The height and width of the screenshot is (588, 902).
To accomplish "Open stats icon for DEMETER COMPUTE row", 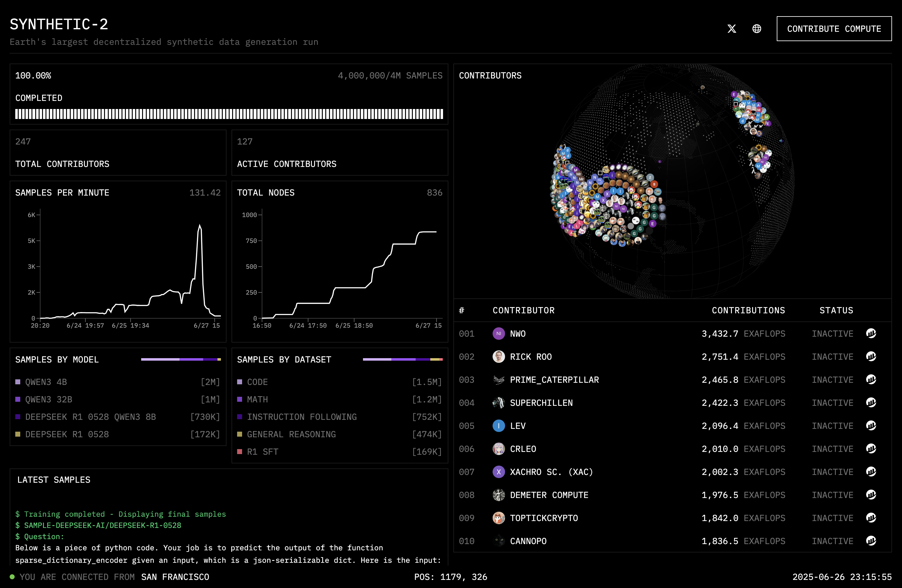I will point(871,495).
